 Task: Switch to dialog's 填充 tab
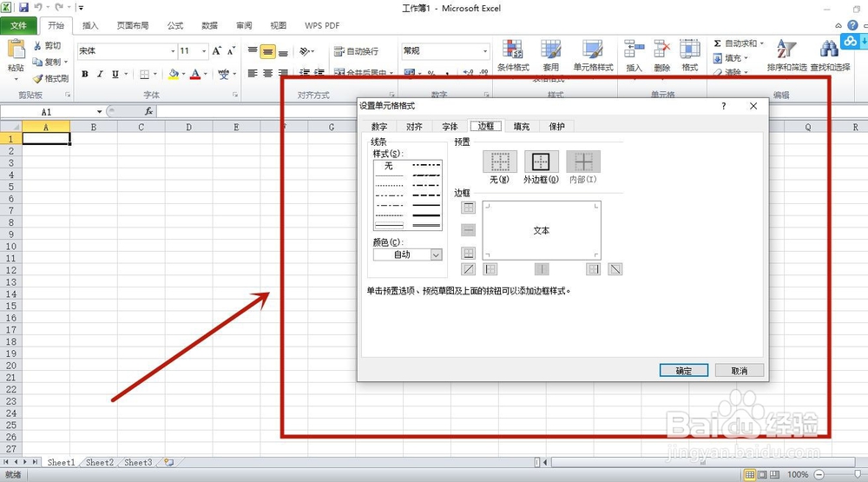[522, 126]
